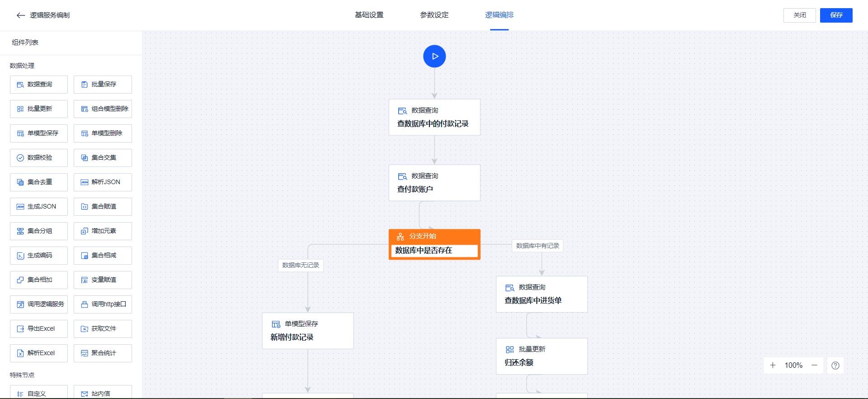Viewport: 868px width, 399px height.
Task: Click the blue 保存 button
Action: click(x=836, y=15)
